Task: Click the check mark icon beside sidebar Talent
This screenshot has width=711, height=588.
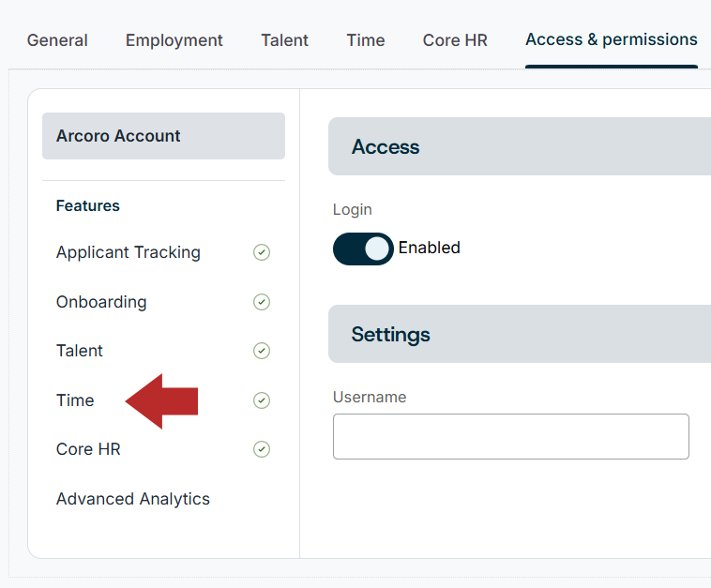Action: (x=262, y=351)
